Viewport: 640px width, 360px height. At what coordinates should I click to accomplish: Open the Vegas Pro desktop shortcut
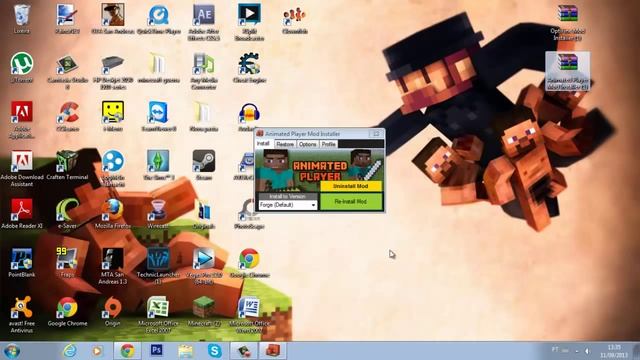[204, 266]
